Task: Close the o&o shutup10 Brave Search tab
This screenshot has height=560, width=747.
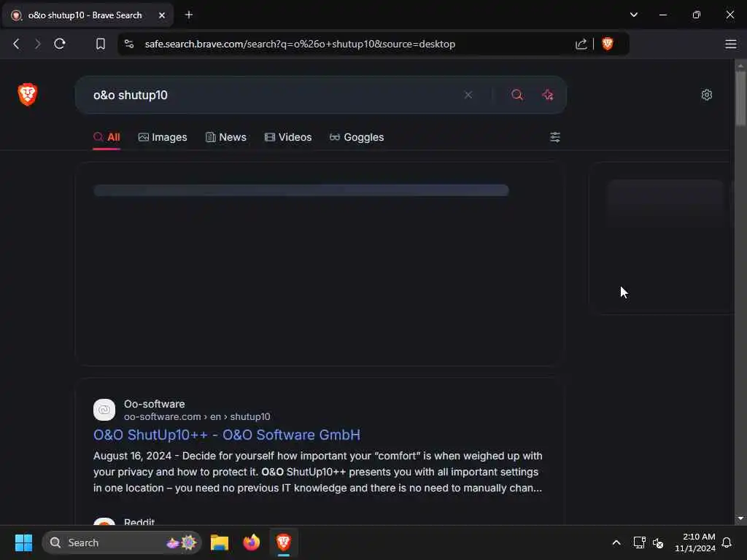Action: pos(162,15)
